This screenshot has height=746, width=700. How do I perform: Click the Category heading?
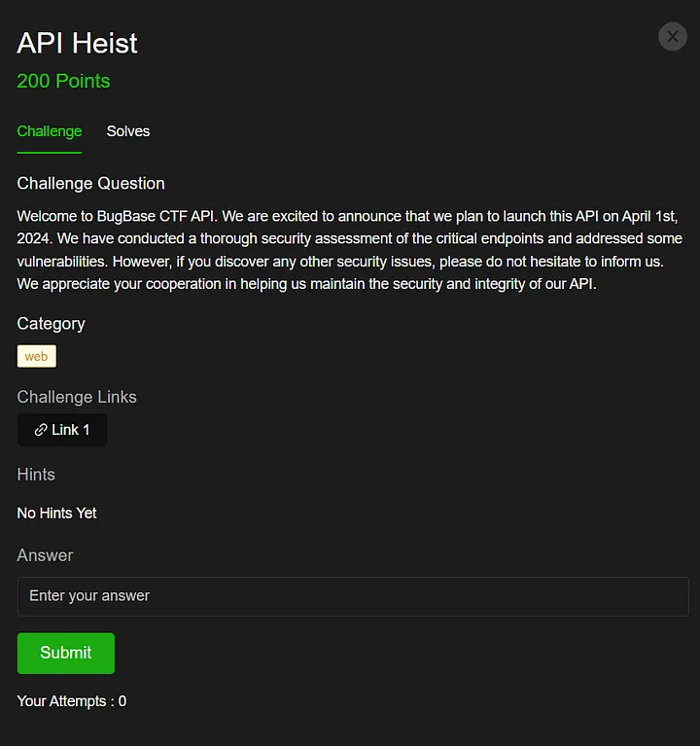tap(51, 323)
